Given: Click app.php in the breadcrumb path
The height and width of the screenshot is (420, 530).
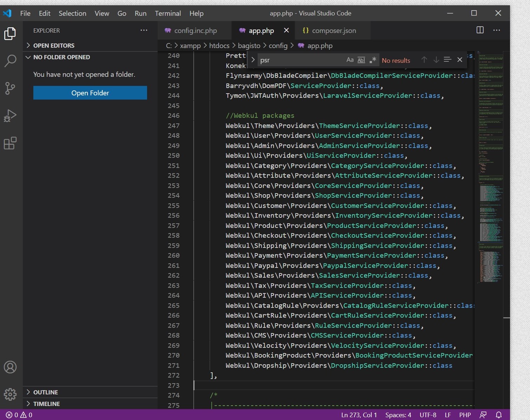Looking at the screenshot, I should (320, 46).
